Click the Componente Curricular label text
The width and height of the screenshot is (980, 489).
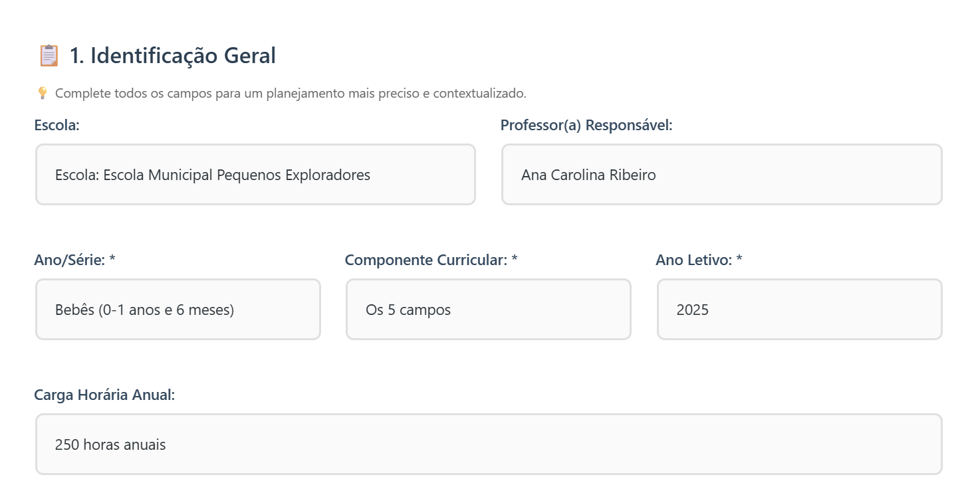pos(426,260)
